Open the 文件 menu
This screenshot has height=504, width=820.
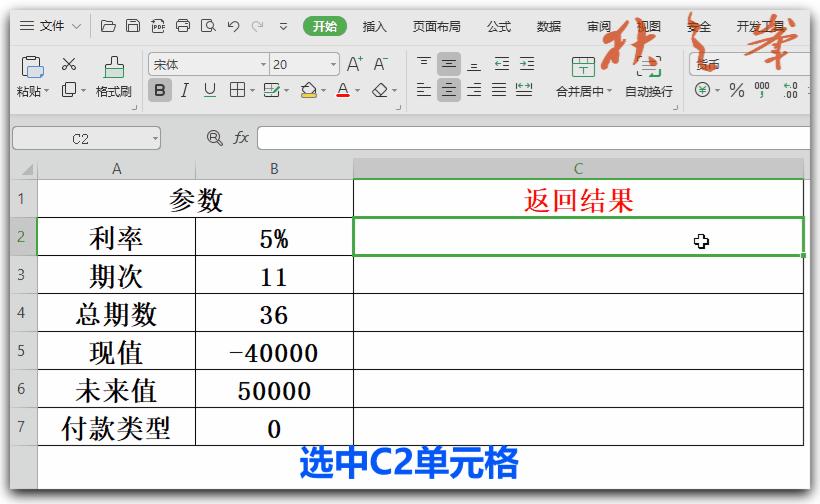tap(50, 26)
